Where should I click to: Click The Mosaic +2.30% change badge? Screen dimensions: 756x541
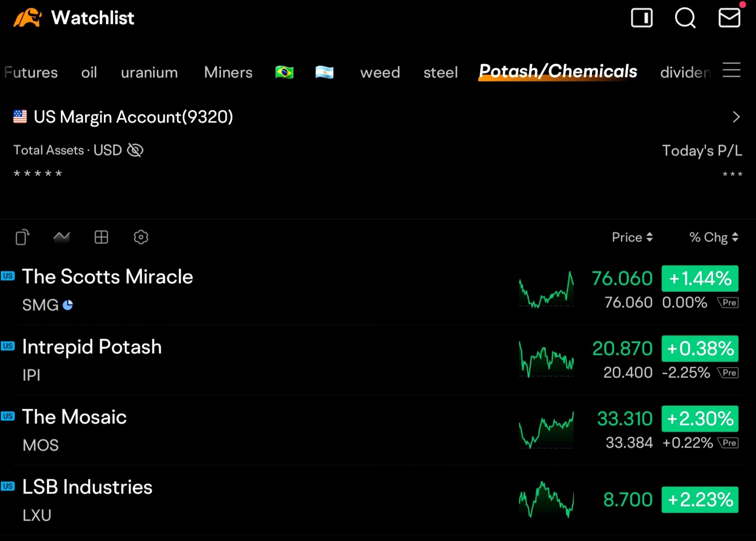700,419
